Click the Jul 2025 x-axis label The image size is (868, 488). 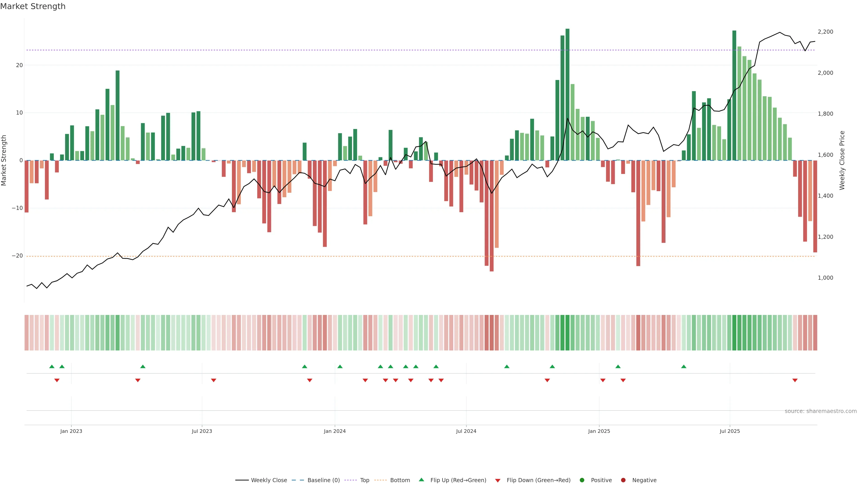click(729, 431)
